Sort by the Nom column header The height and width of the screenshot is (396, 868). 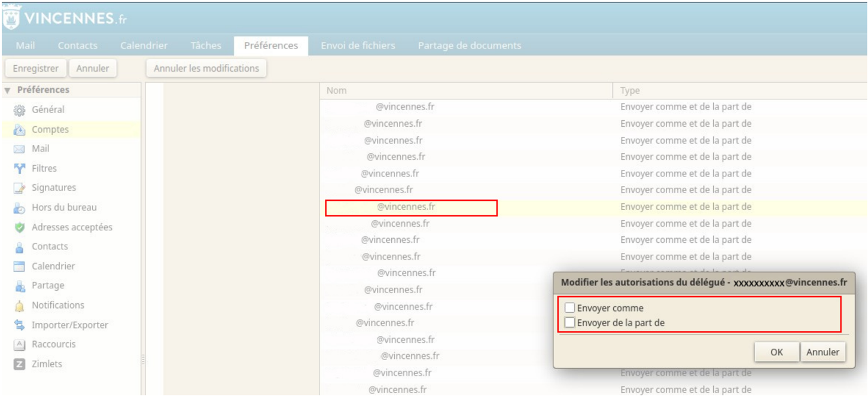465,91
